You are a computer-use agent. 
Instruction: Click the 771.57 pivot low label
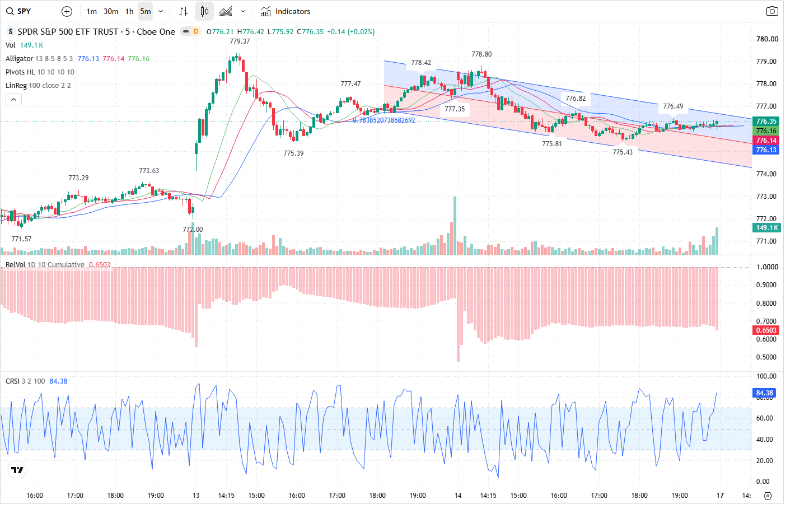pyautogui.click(x=21, y=239)
